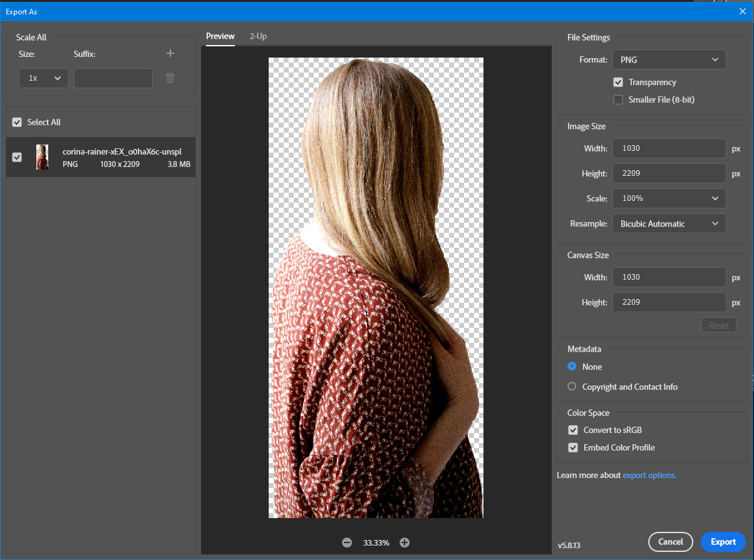Viewport: 754px width, 560px height.
Task: Zoom out with the minus magnifier icon
Action: pos(347,542)
